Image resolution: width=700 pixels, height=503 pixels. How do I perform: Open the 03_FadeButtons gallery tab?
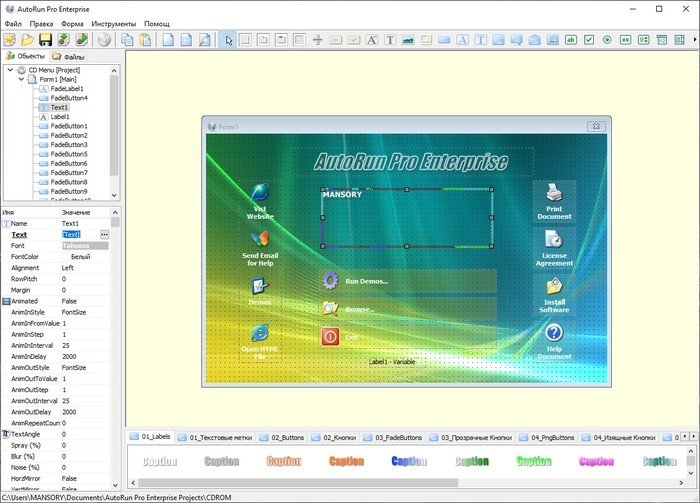point(393,437)
